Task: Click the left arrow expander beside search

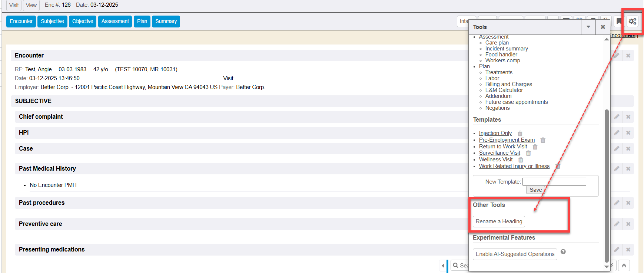Action: tap(443, 266)
